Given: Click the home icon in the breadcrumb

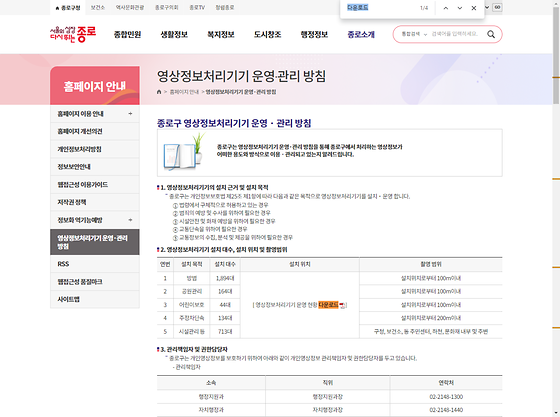Looking at the screenshot, I should pyautogui.click(x=159, y=92).
